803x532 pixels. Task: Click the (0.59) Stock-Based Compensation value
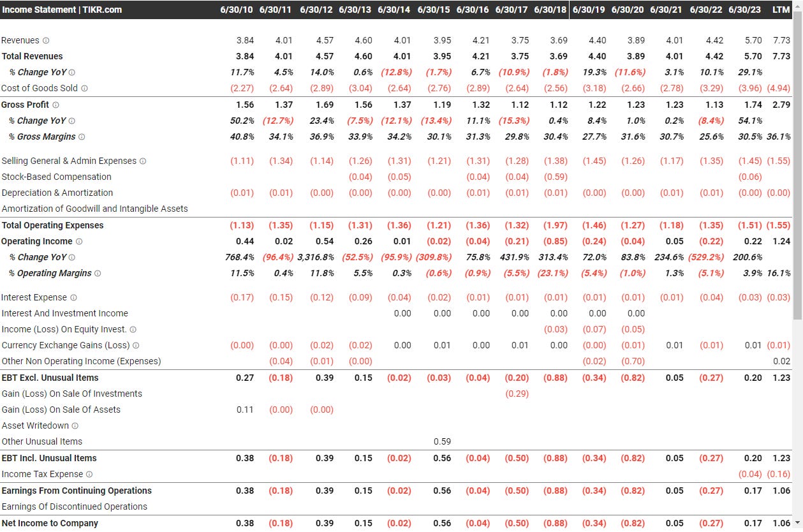[556, 177]
